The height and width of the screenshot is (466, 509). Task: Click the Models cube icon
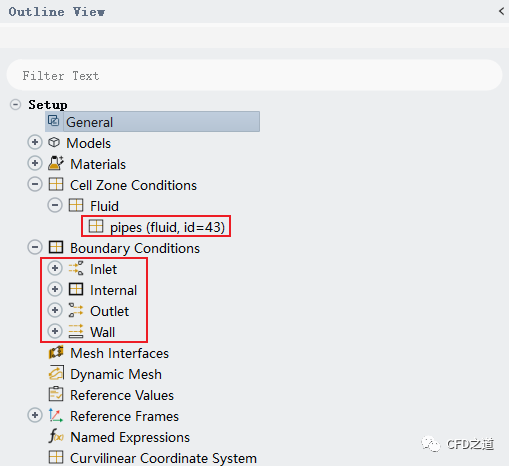[x=54, y=143]
